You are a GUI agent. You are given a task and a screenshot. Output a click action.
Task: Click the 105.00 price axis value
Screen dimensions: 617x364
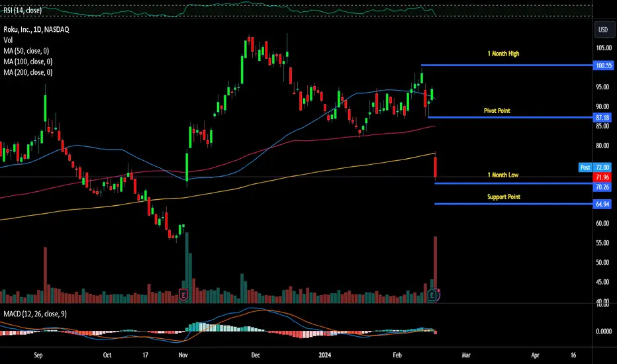pos(604,48)
